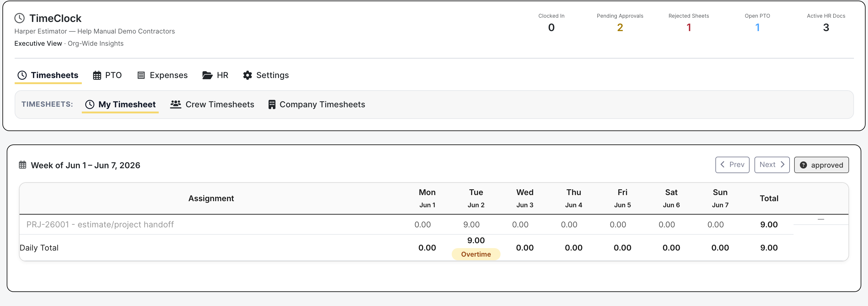Click the approved status button
This screenshot has width=868, height=306.
(x=821, y=165)
